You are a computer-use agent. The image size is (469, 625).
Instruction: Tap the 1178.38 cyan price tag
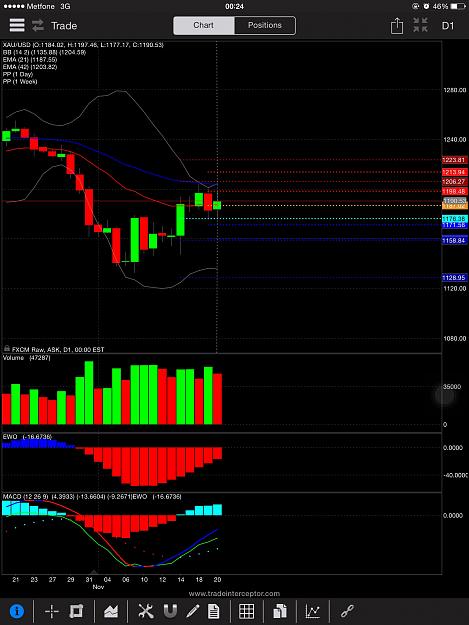[x=454, y=218]
